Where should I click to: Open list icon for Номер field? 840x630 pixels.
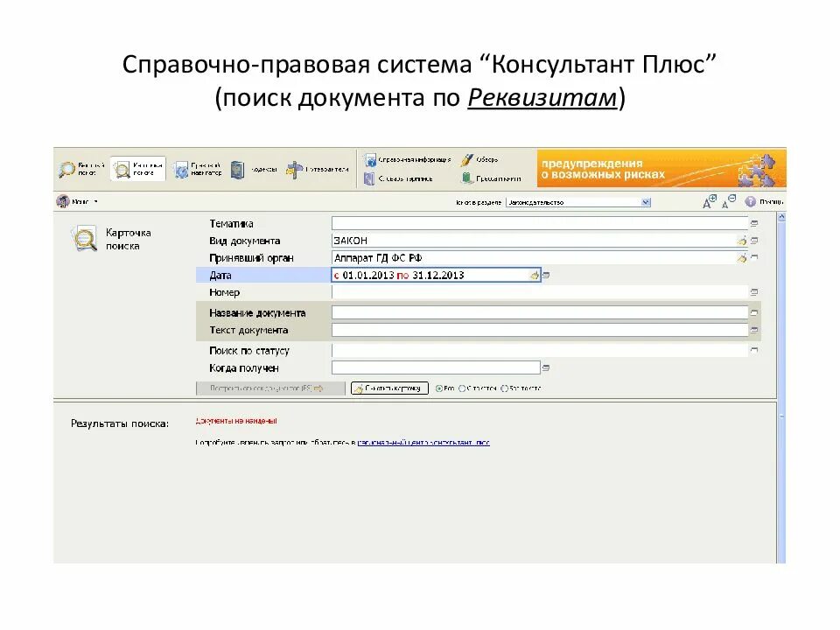tap(754, 292)
